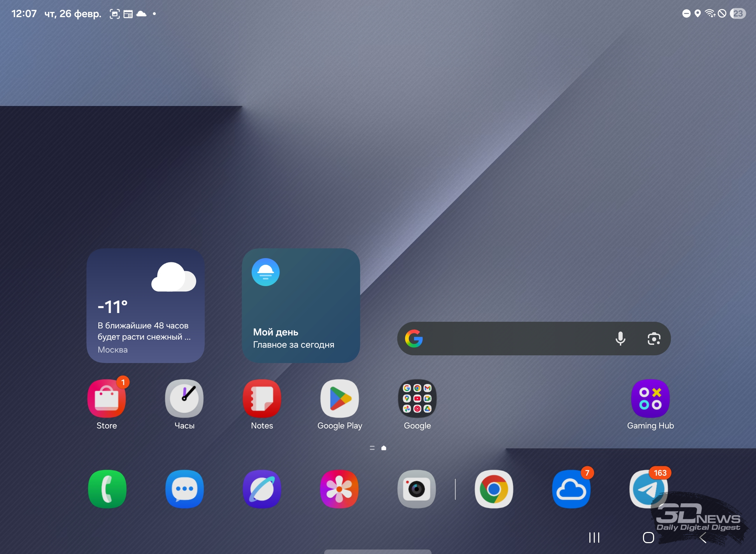Open the Мой день widget
This screenshot has height=554, width=756.
(x=301, y=306)
